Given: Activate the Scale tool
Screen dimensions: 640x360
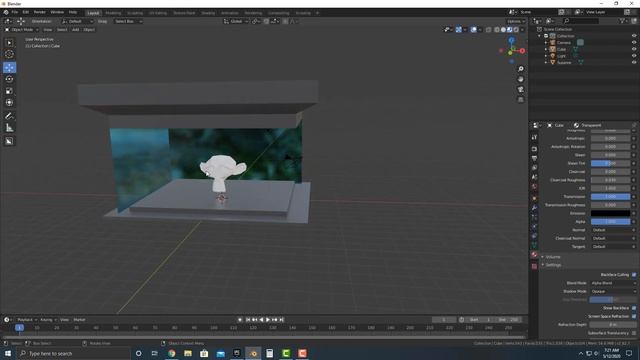Looking at the screenshot, I should tap(9, 91).
